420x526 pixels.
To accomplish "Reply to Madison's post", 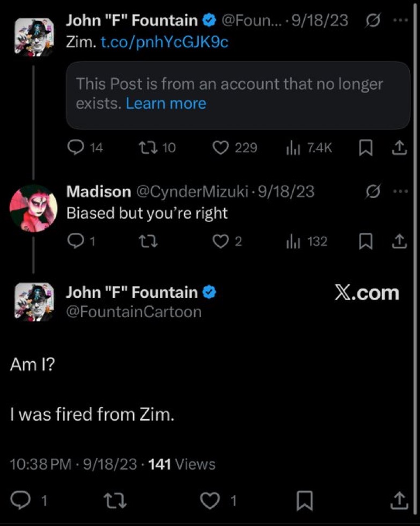I will pyautogui.click(x=81, y=241).
